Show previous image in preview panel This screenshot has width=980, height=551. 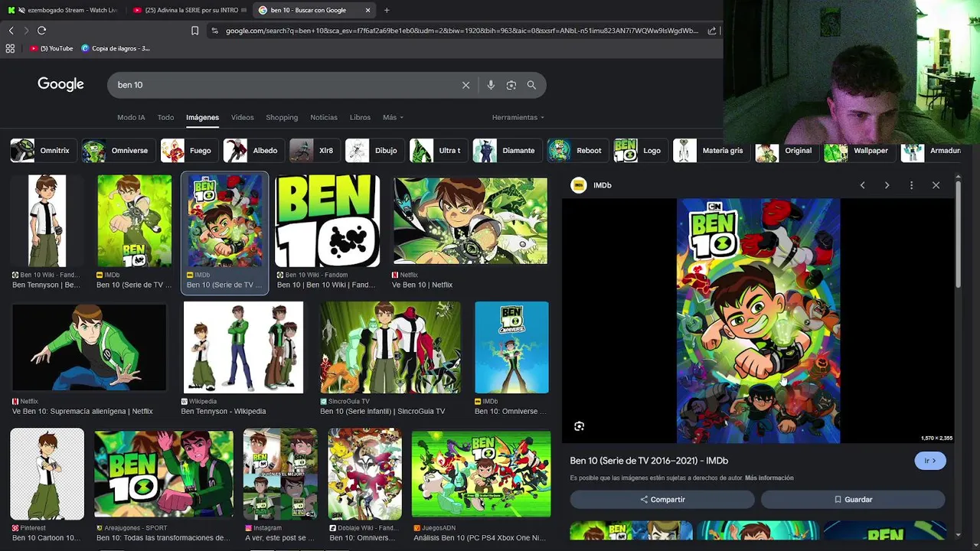pos(862,185)
